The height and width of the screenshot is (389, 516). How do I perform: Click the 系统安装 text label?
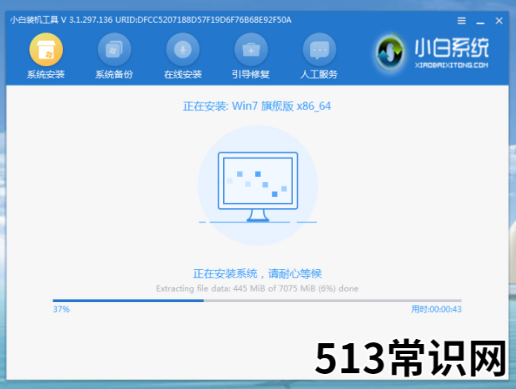[46, 74]
